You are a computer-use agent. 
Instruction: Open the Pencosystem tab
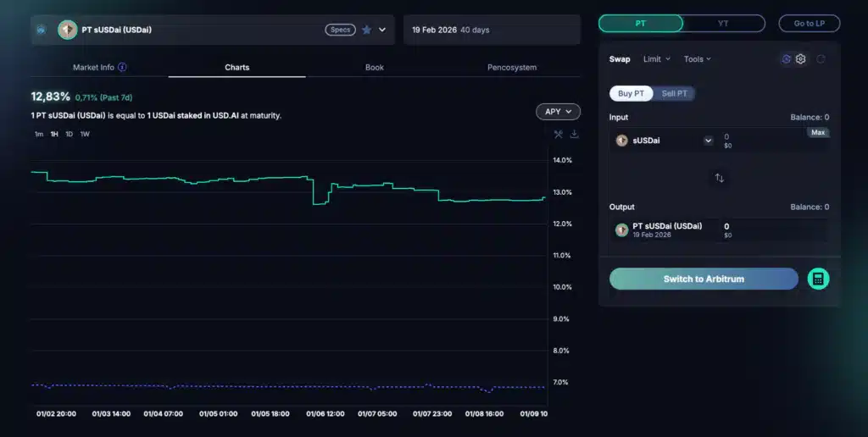[x=512, y=67]
